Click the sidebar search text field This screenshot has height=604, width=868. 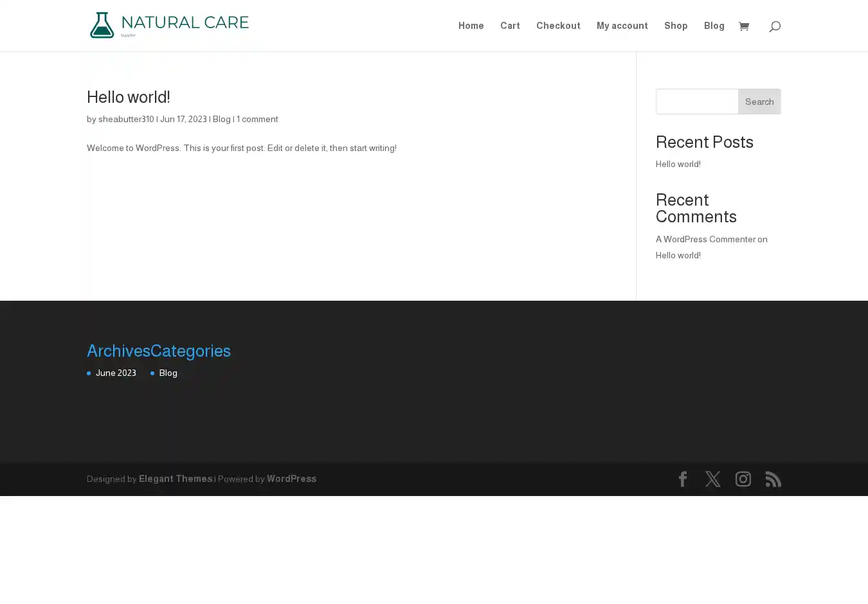697,102
